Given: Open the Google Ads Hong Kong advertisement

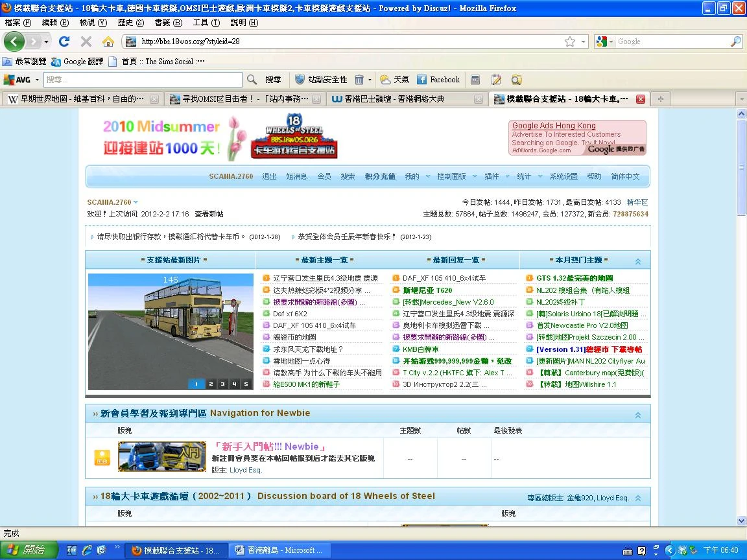Looking at the screenshot, I should (554, 125).
